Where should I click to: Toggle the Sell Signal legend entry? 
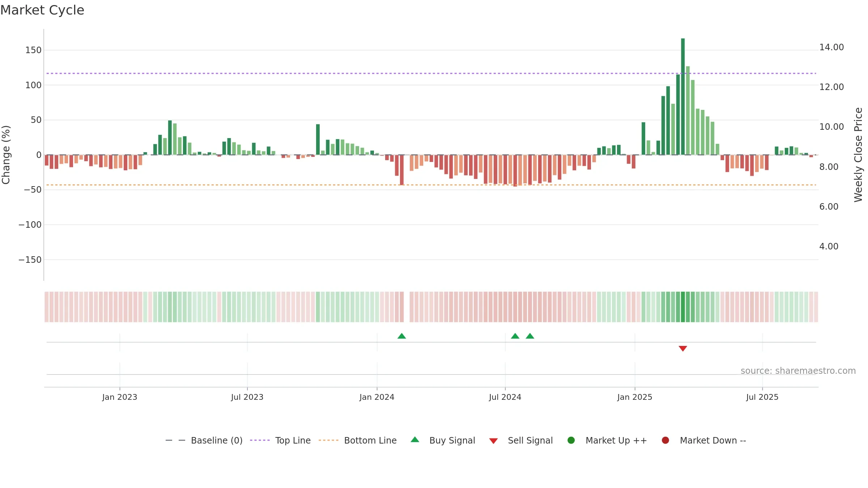pos(521,440)
